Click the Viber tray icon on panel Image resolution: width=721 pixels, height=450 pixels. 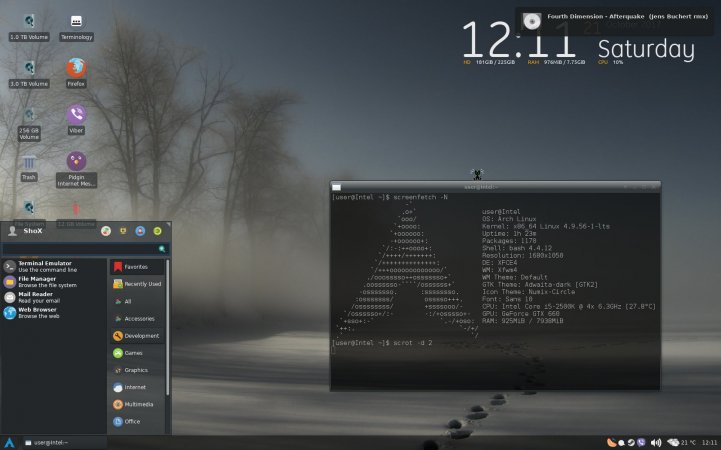641,443
